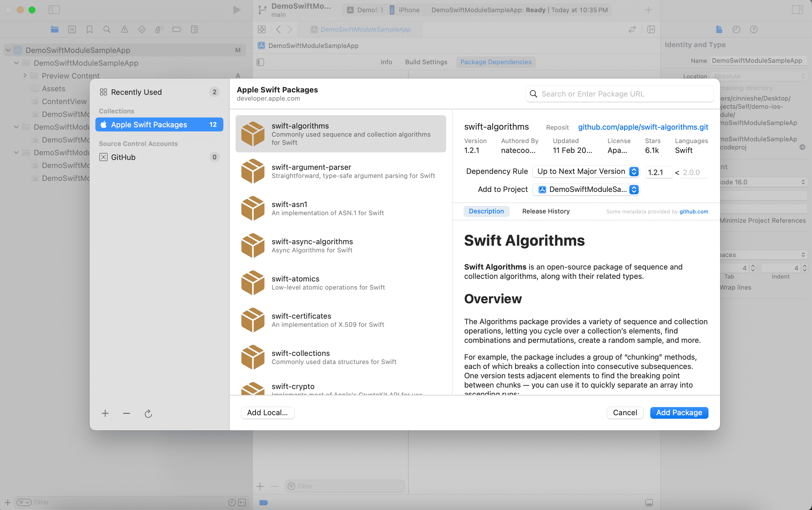Open the issue navigator warning icon

(x=124, y=29)
